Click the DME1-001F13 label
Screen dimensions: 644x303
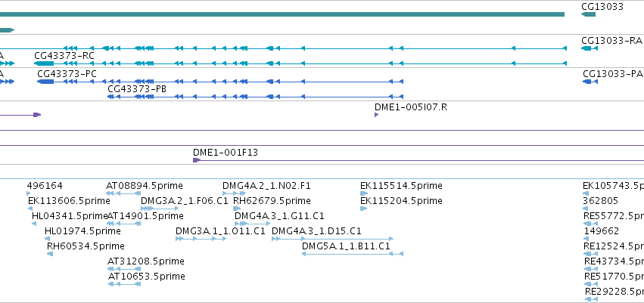pyautogui.click(x=226, y=153)
